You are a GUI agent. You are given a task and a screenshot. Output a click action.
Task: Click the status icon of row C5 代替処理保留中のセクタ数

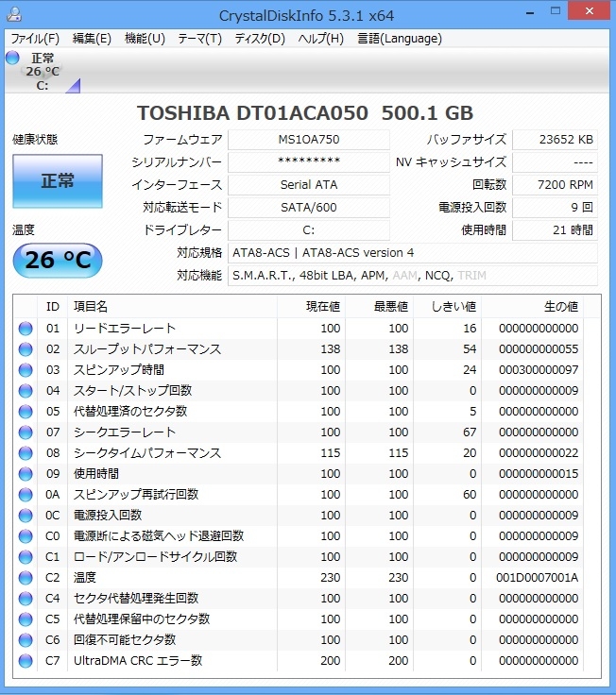tap(26, 619)
